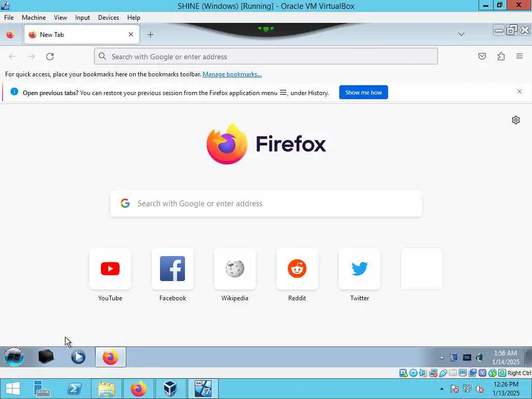Open VirtualBox Help menu
The height and width of the screenshot is (399, 532).
click(134, 18)
